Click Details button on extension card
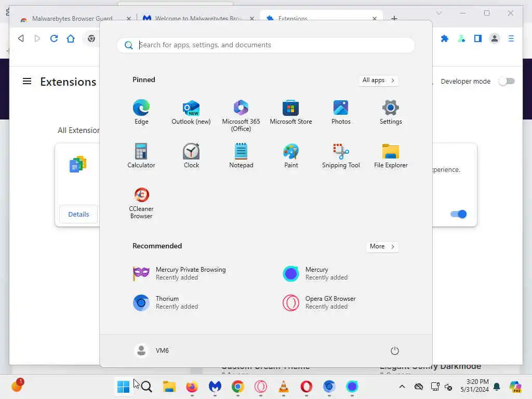 point(78,215)
